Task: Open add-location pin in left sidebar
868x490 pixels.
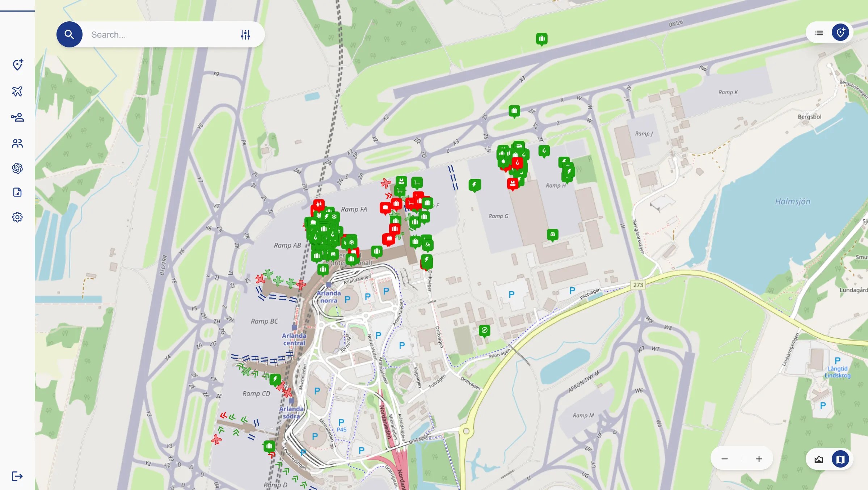Action: [17, 65]
